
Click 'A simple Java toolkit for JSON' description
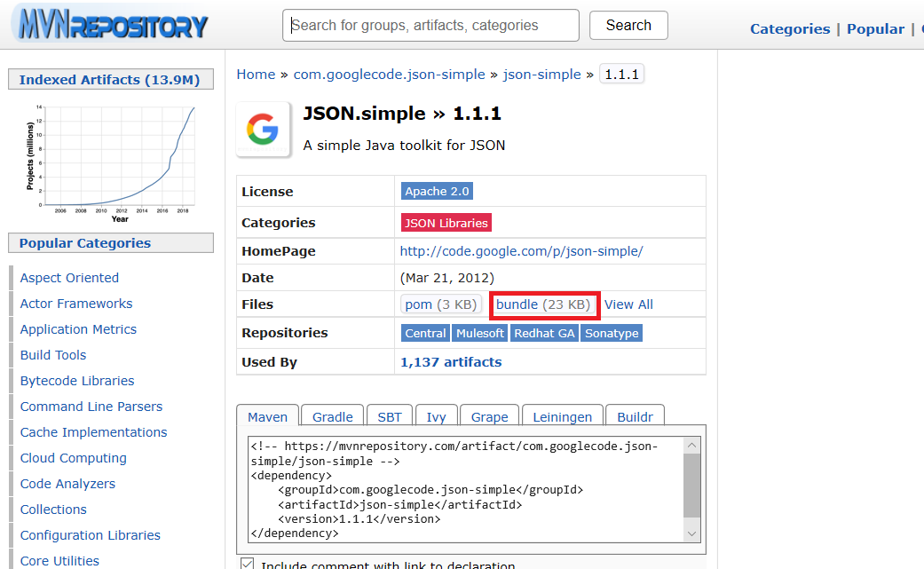404,146
